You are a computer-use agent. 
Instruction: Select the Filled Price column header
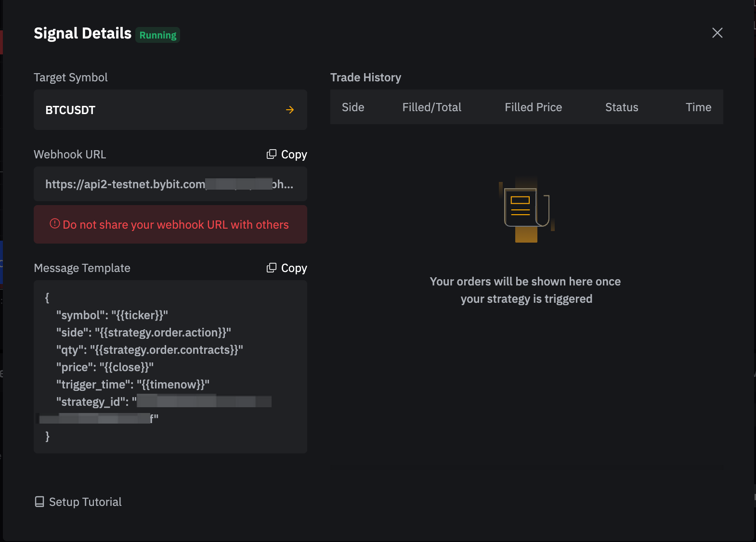533,107
